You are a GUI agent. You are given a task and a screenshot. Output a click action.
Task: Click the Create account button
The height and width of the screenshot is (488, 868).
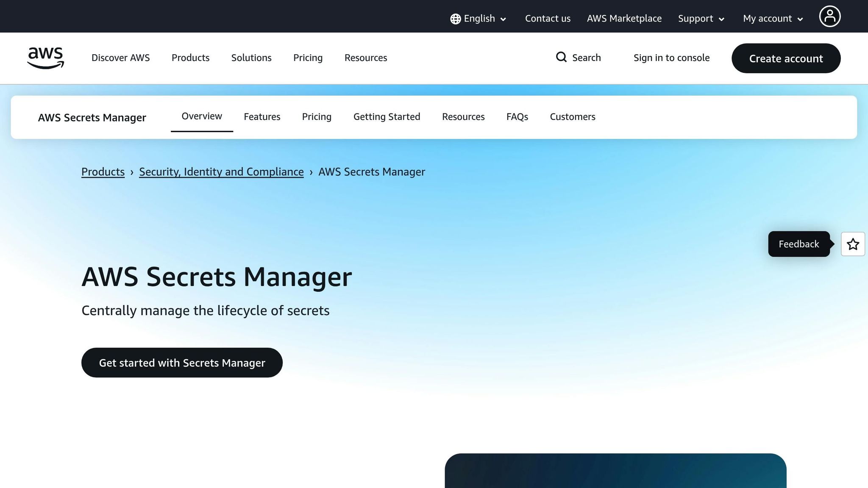point(786,58)
